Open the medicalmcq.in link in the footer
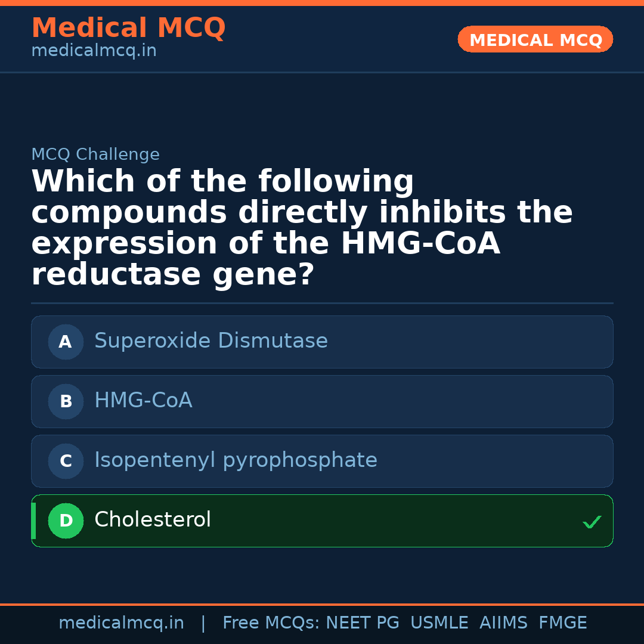The height and width of the screenshot is (644, 644). [121, 623]
